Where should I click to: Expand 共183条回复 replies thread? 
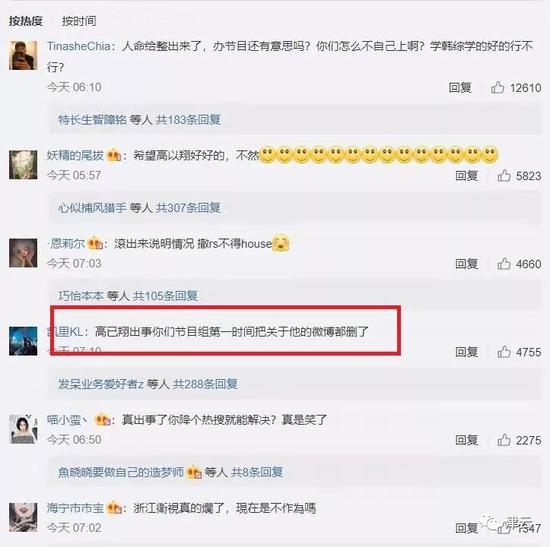[188, 120]
